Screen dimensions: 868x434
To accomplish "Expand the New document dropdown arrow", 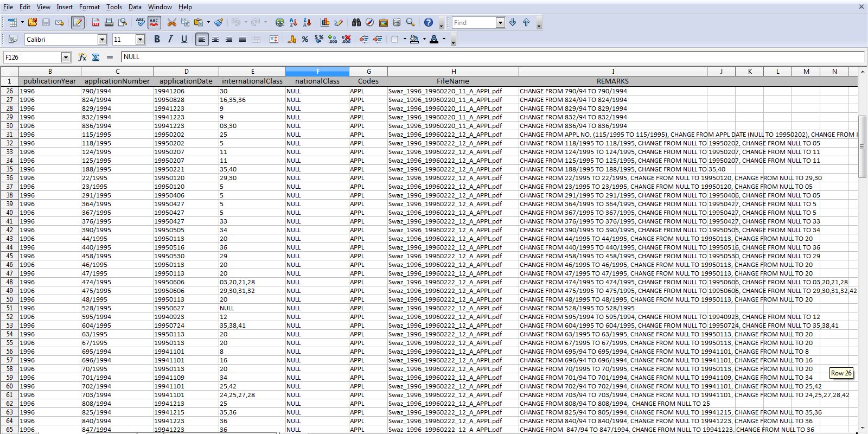I will click(22, 22).
